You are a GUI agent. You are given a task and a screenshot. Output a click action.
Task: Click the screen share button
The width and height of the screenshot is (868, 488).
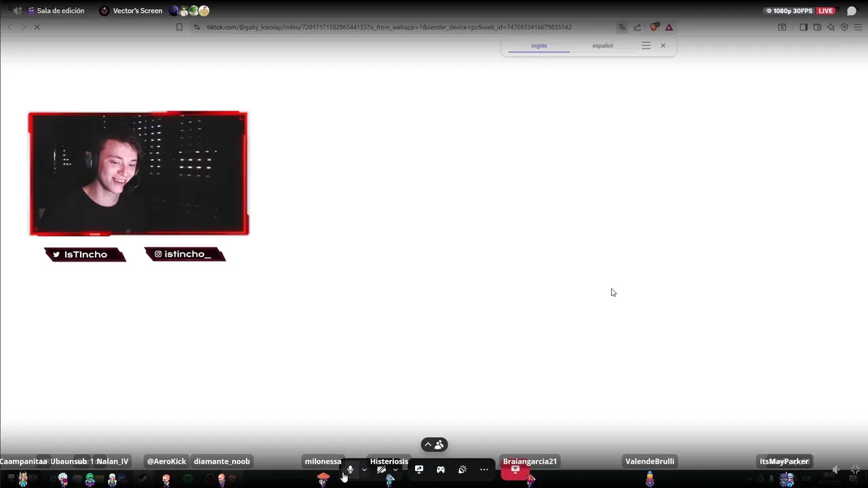[419, 469]
